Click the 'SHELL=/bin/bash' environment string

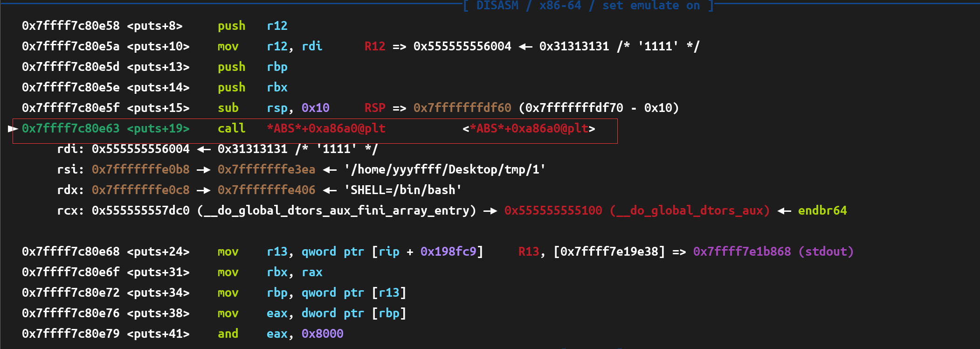tap(403, 190)
